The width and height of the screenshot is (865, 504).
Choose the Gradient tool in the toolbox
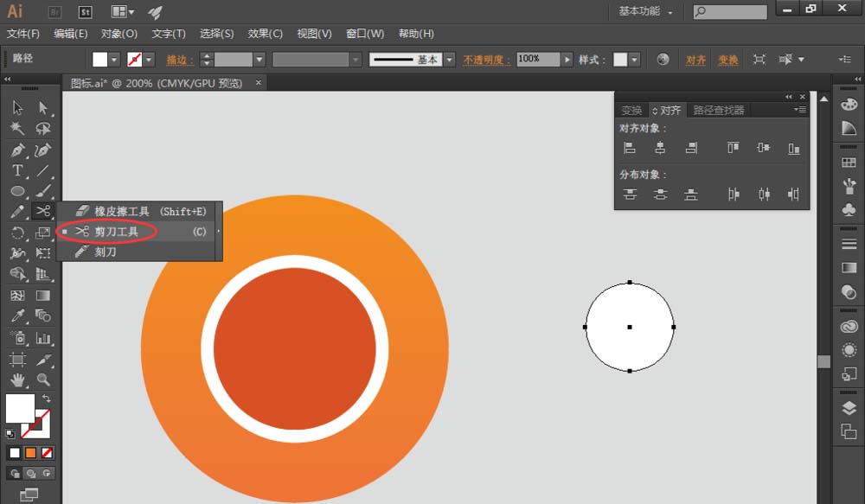pyautogui.click(x=43, y=296)
